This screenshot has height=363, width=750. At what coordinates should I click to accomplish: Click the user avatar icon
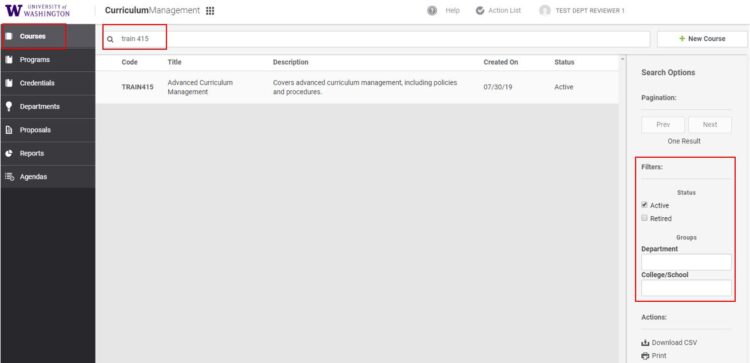[x=545, y=11]
